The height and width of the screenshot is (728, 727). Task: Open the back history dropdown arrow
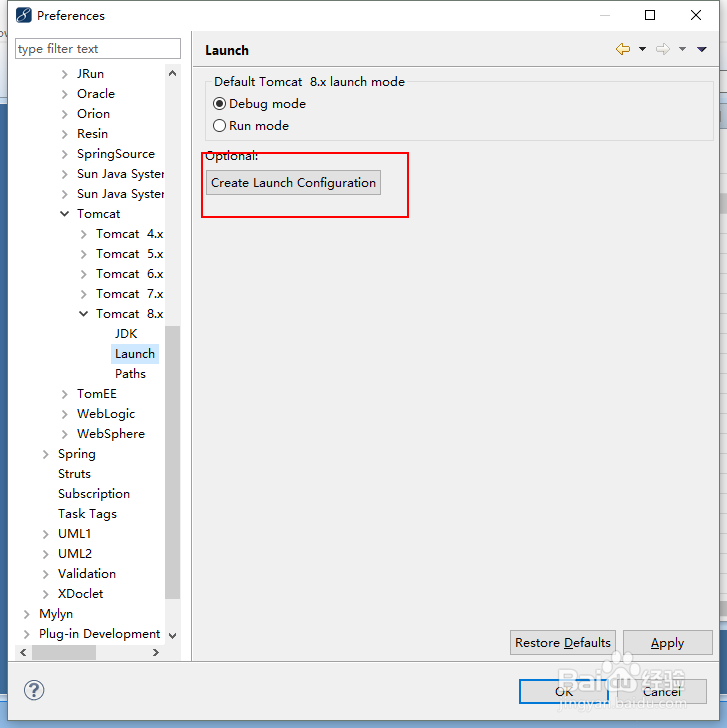[x=642, y=49]
